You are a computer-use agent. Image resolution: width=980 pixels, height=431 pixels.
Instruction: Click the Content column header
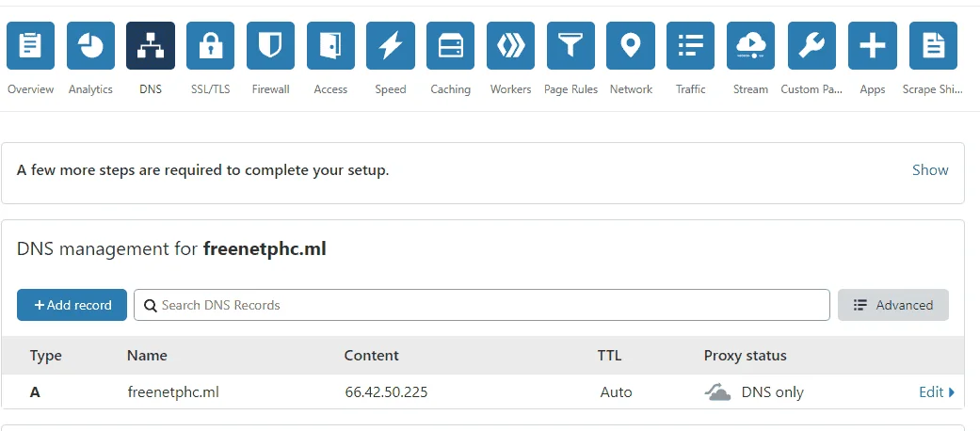pos(371,356)
